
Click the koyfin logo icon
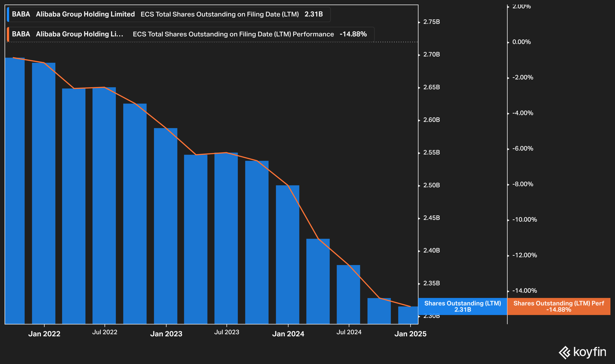[565, 352]
